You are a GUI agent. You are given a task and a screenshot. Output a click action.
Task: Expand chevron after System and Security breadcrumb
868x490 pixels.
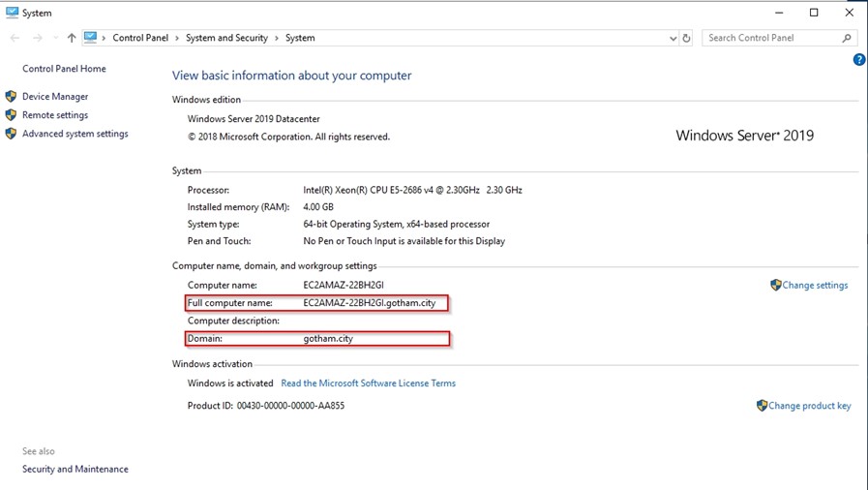277,38
